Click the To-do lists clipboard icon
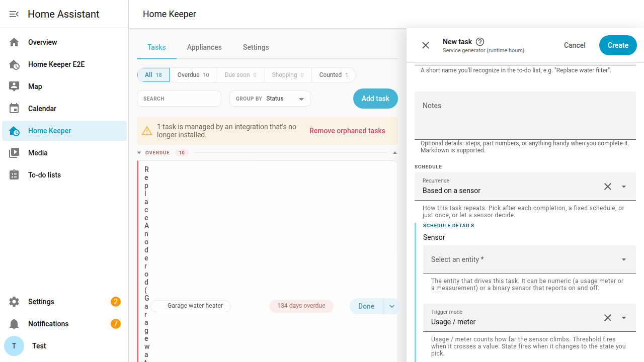 pyautogui.click(x=14, y=175)
